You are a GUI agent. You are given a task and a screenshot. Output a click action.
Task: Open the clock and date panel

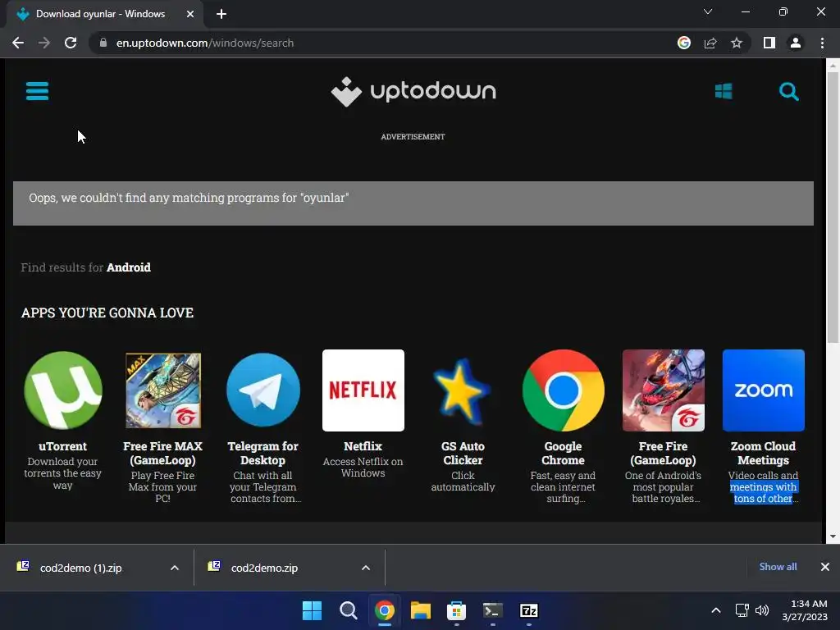coord(805,610)
